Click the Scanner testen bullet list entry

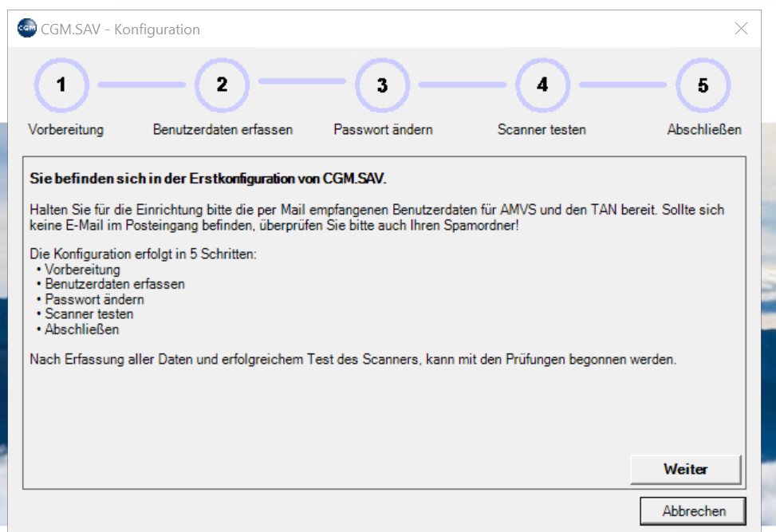89,314
